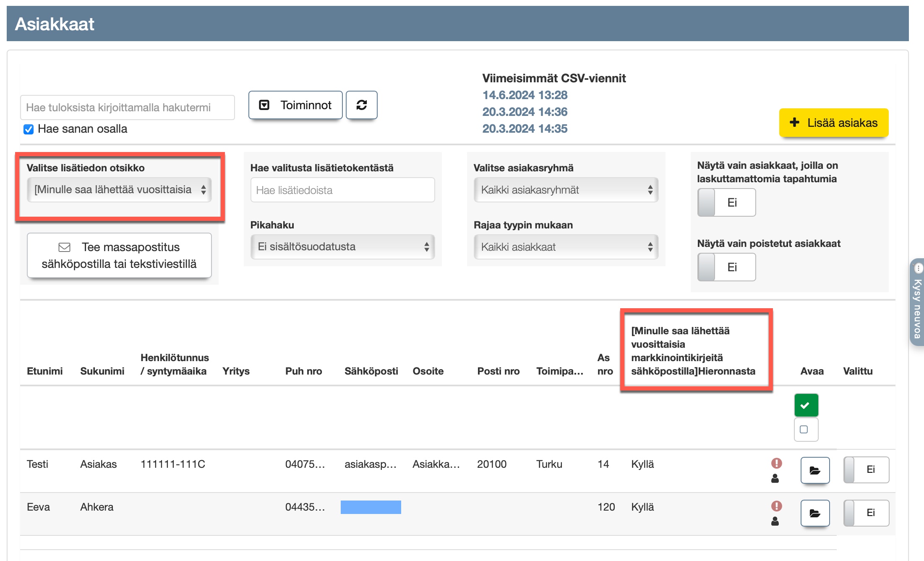Expand the Pikahaku dropdown

pos(342,247)
